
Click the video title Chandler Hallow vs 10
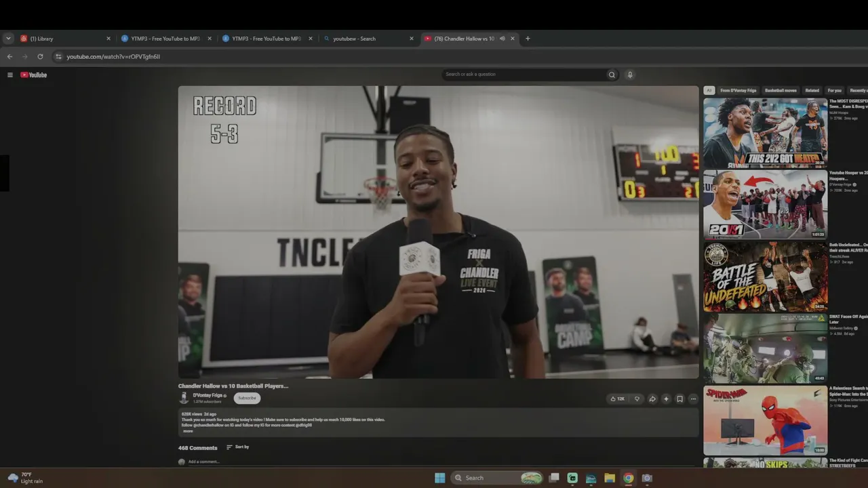coord(233,386)
